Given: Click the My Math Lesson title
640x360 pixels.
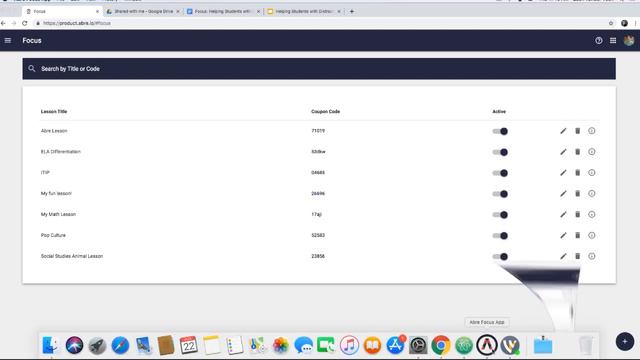Looking at the screenshot, I should tap(58, 214).
